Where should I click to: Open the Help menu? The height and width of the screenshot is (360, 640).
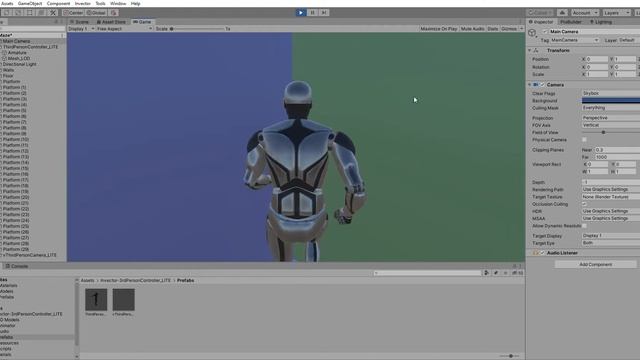point(136,3)
